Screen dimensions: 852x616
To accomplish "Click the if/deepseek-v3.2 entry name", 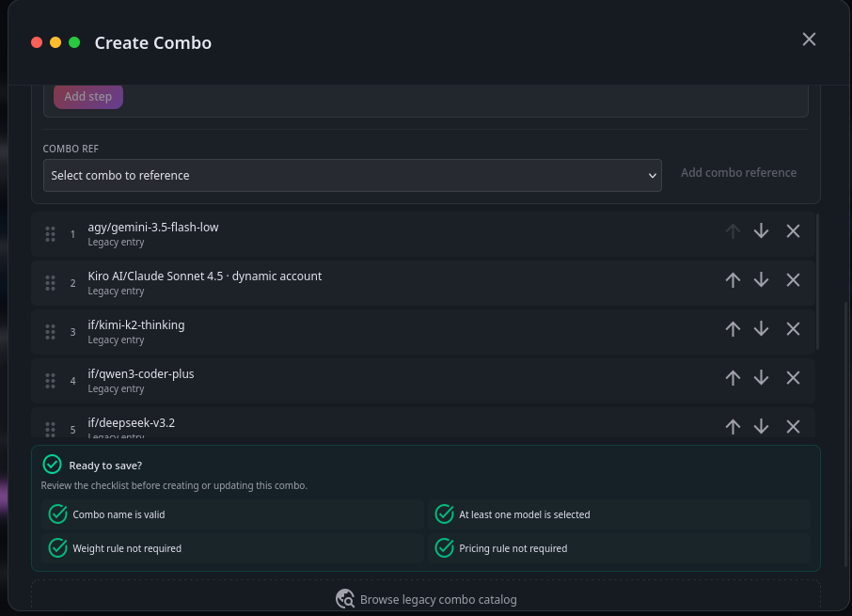I will (x=132, y=422).
